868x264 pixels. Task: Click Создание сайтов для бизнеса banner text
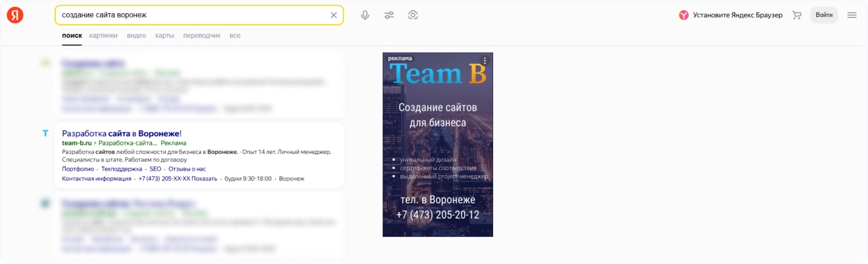coord(437,115)
